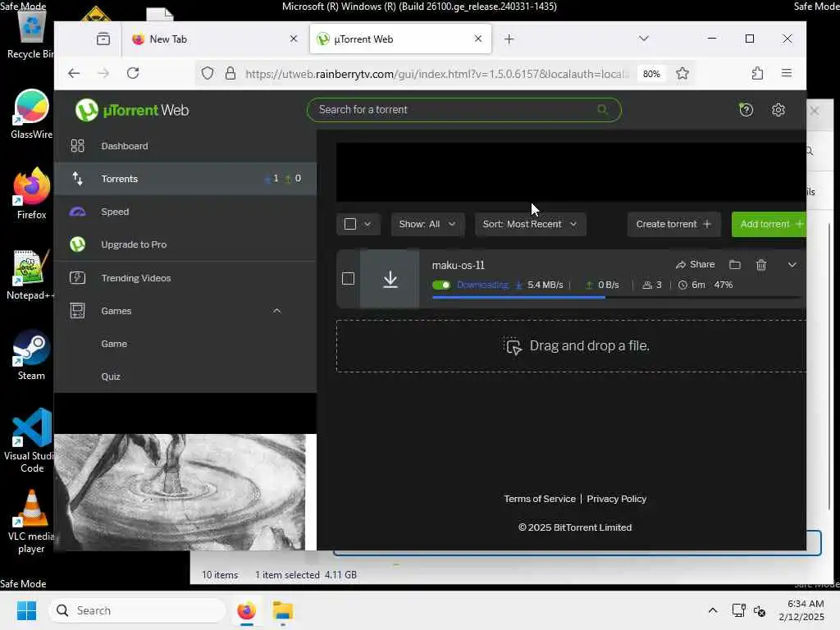This screenshot has width=840, height=630.
Task: Open GlassWire desktop shortcut
Action: [x=31, y=114]
